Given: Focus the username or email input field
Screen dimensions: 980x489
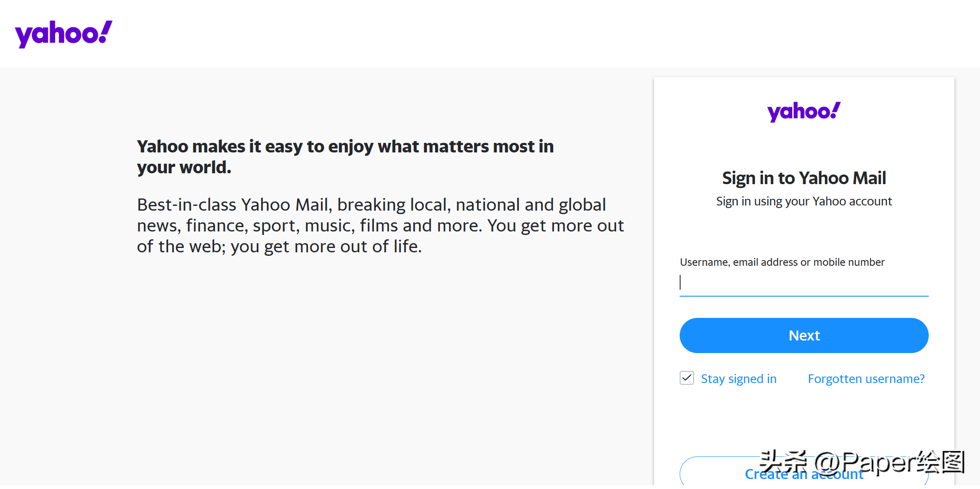Looking at the screenshot, I should [804, 283].
